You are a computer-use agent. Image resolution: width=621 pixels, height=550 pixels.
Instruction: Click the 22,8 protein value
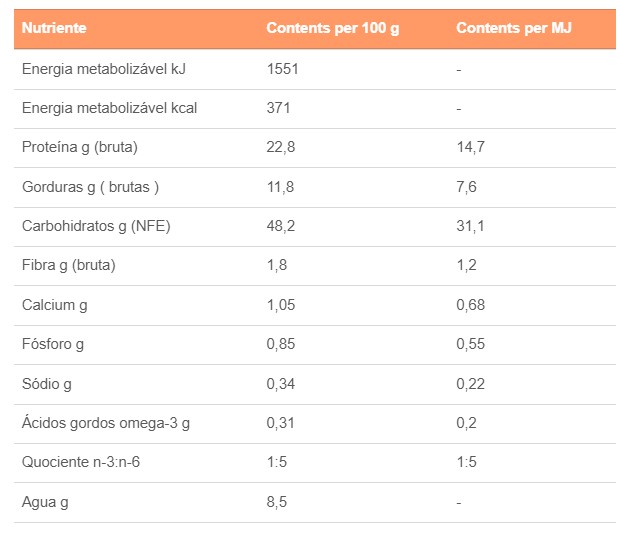click(x=281, y=147)
